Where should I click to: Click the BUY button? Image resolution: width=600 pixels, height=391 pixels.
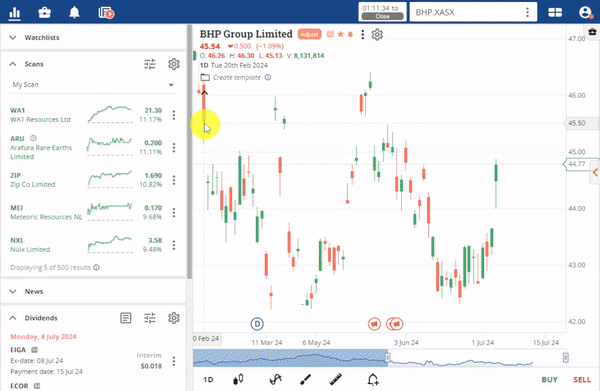coord(549,380)
